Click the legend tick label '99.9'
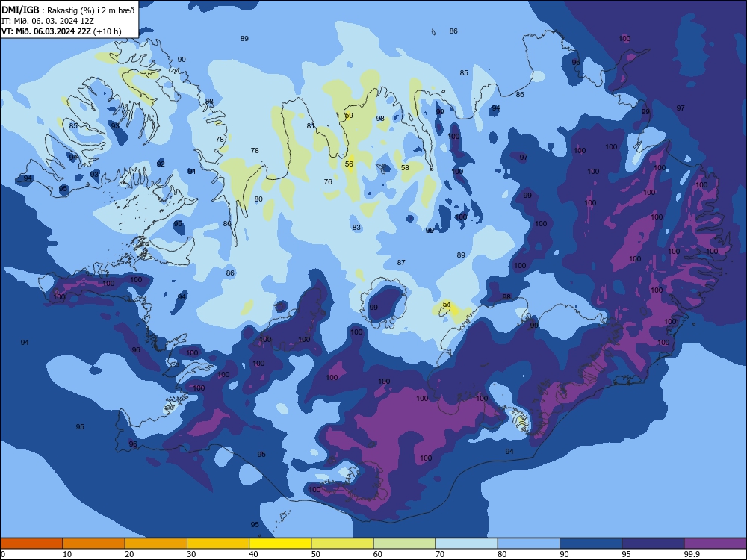The height and width of the screenshot is (560, 747). pos(692,554)
